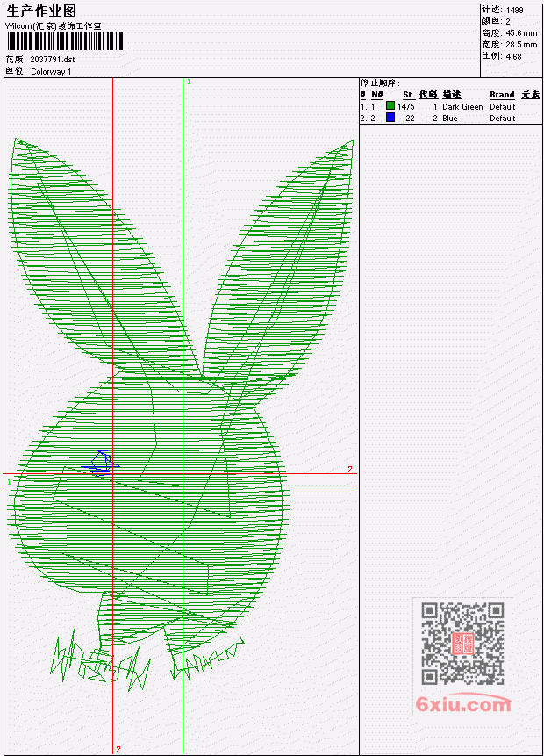Click the Wilcom studio name line
Screen dimensions: 544x756
pos(53,26)
